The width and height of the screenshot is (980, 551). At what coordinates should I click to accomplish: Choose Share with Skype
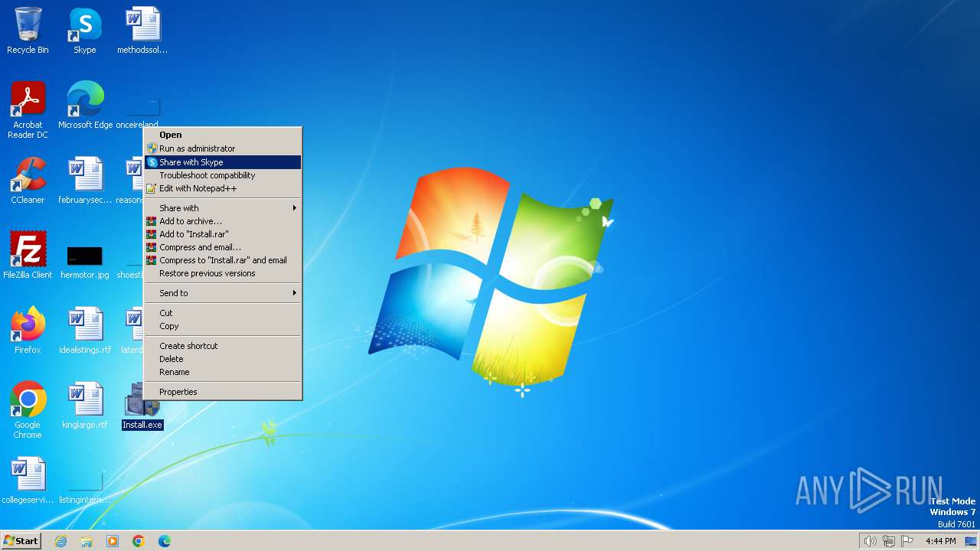pos(223,162)
